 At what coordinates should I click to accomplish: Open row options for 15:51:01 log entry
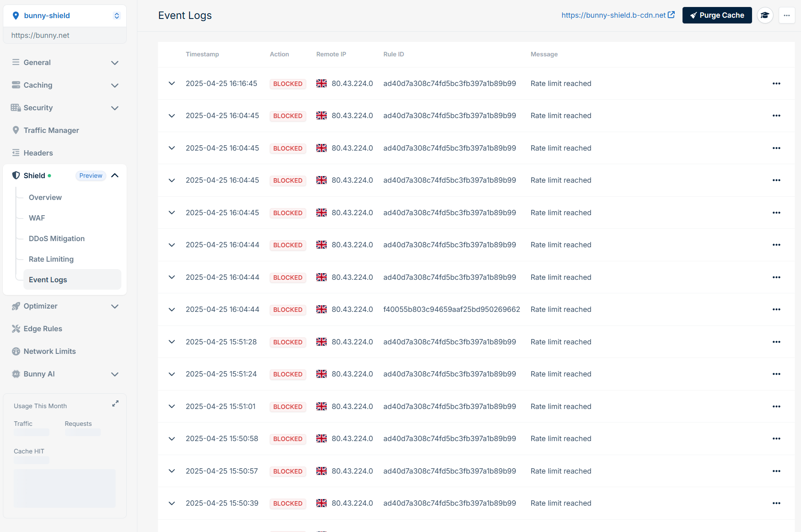pos(776,407)
